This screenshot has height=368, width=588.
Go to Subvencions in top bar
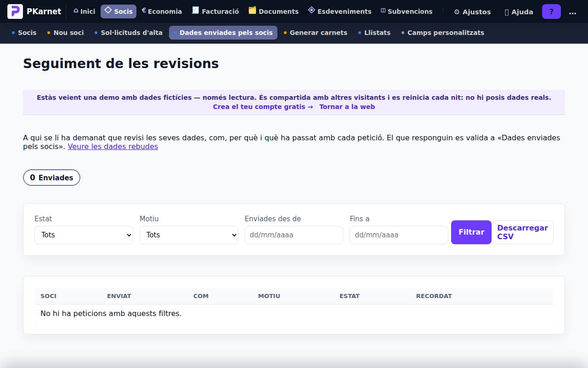(407, 11)
